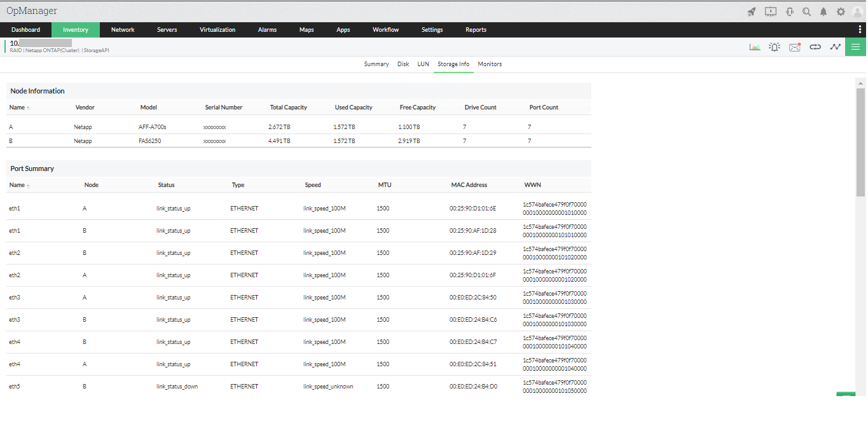Open the user profile avatar
The image size is (868, 426).
click(857, 11)
